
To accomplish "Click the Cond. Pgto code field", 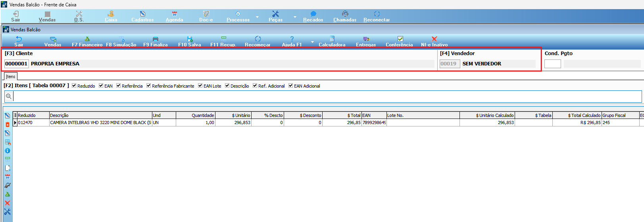I will point(552,64).
